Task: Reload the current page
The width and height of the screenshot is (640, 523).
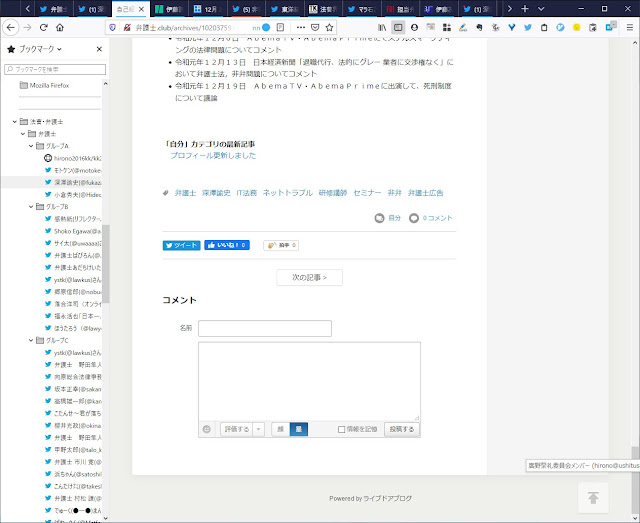Action: (x=44, y=27)
